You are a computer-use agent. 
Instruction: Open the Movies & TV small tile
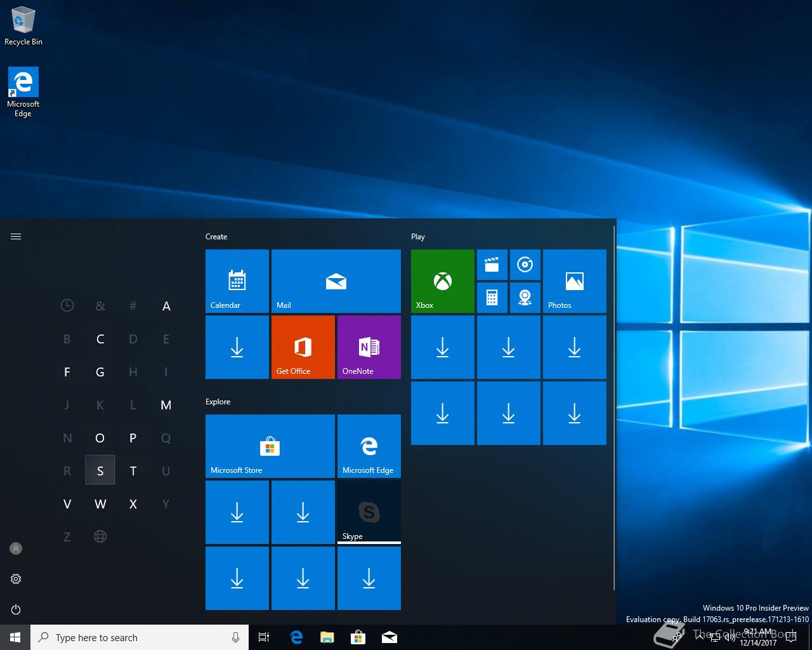pos(492,265)
